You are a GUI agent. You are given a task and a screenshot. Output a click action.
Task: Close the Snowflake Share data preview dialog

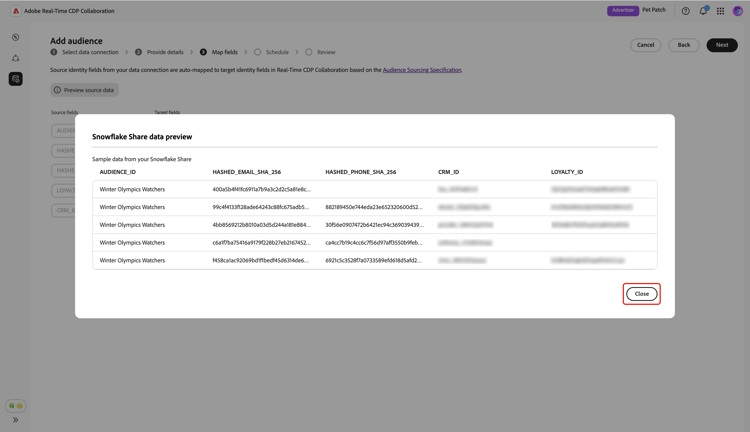(641, 294)
